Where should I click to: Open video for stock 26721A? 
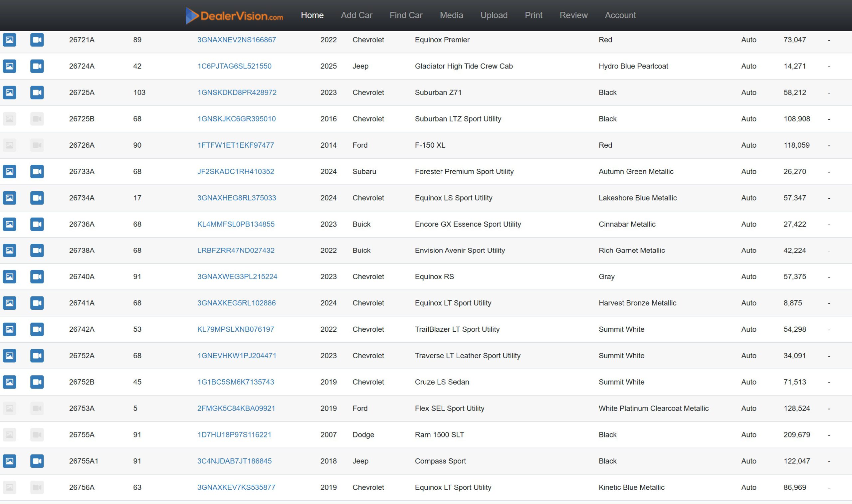coord(37,40)
